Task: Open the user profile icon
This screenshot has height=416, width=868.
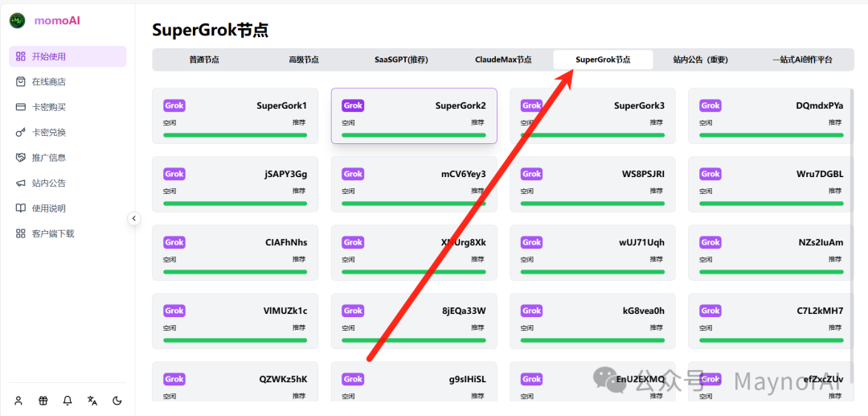Action: coord(18,401)
